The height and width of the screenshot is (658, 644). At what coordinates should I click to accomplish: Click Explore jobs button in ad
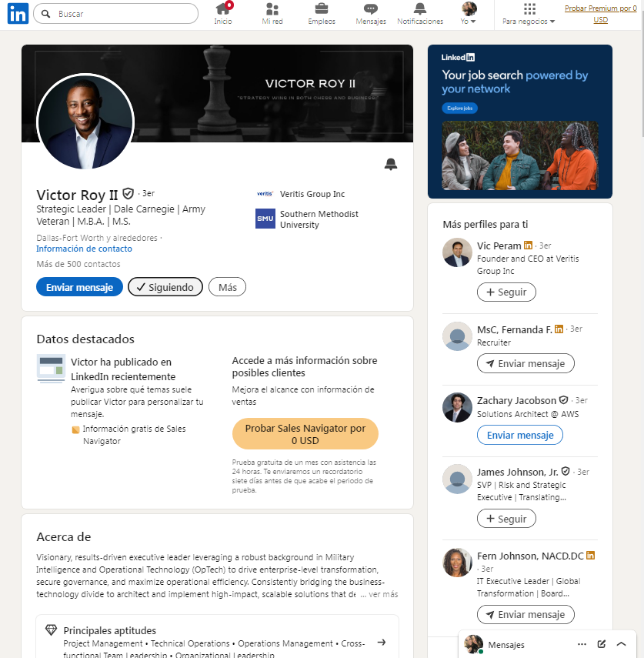[x=459, y=109]
